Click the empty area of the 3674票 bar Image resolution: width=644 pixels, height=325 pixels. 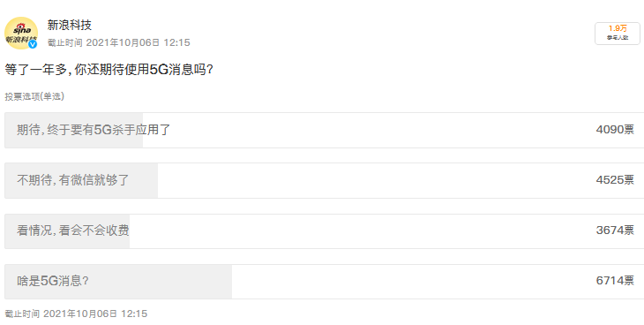pyautogui.click(x=362, y=231)
